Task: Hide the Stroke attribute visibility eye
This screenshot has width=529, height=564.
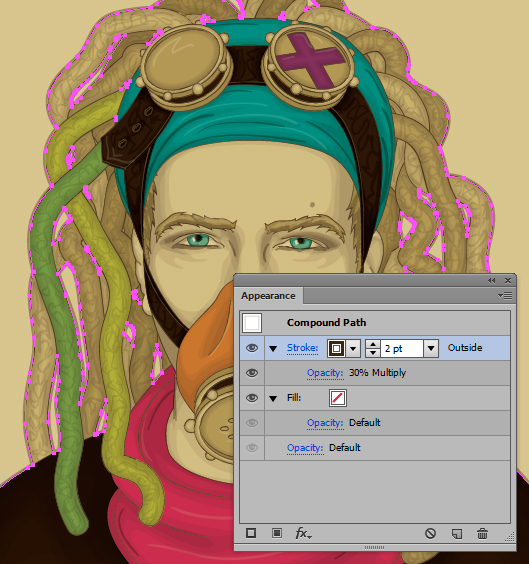Action: [252, 348]
